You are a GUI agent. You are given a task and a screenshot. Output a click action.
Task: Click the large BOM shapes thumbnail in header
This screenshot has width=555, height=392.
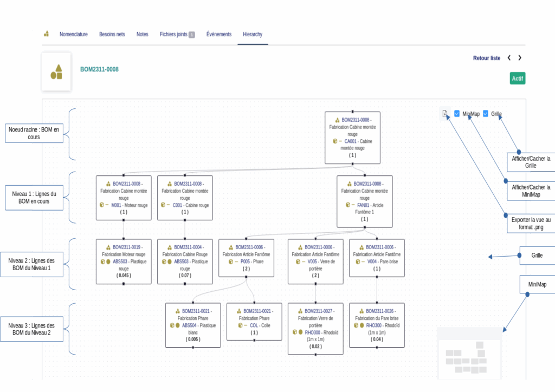pos(56,71)
